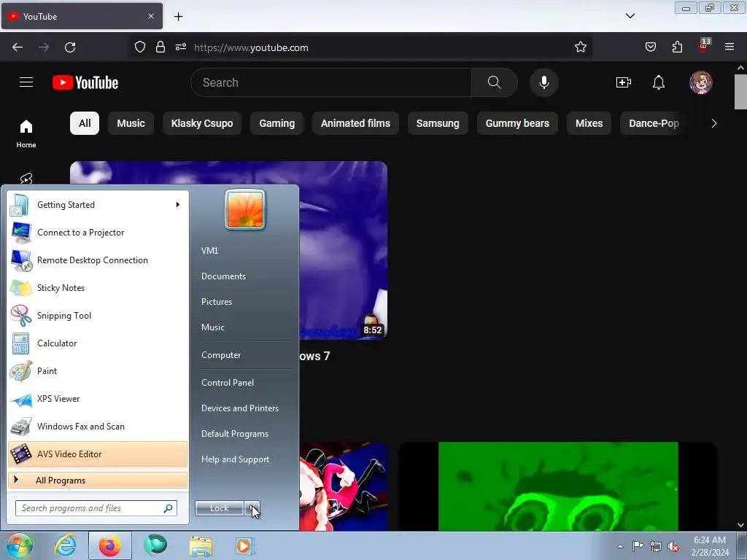
Task: Select the Mixes filter chip
Action: (589, 123)
